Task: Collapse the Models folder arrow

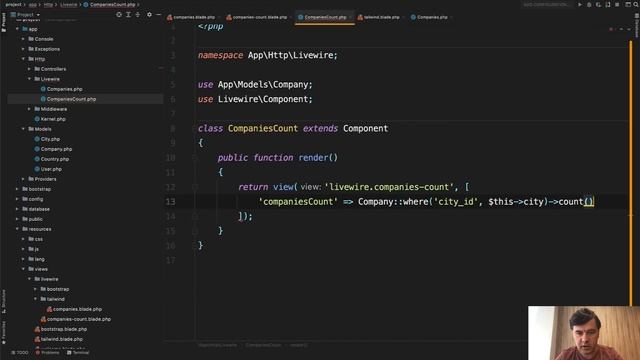Action: pos(23,129)
